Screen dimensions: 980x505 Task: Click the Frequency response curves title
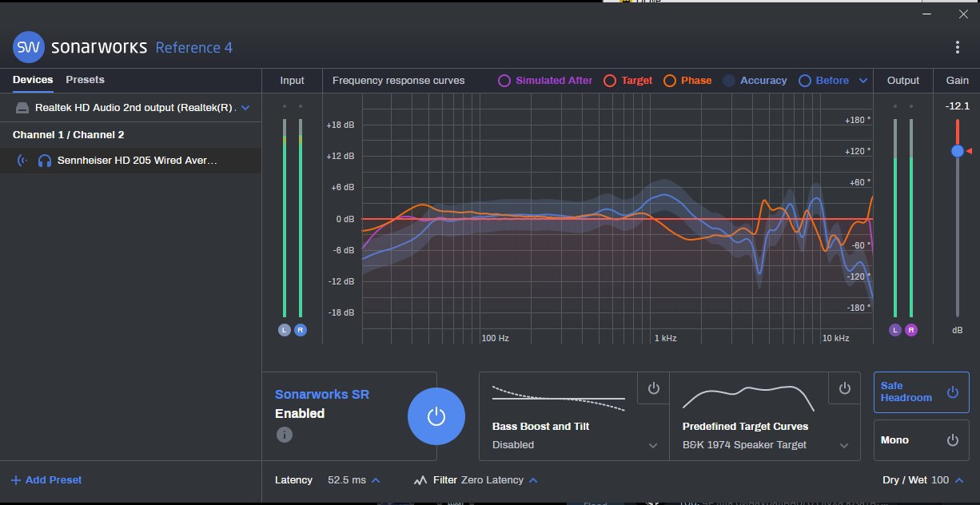[399, 81]
